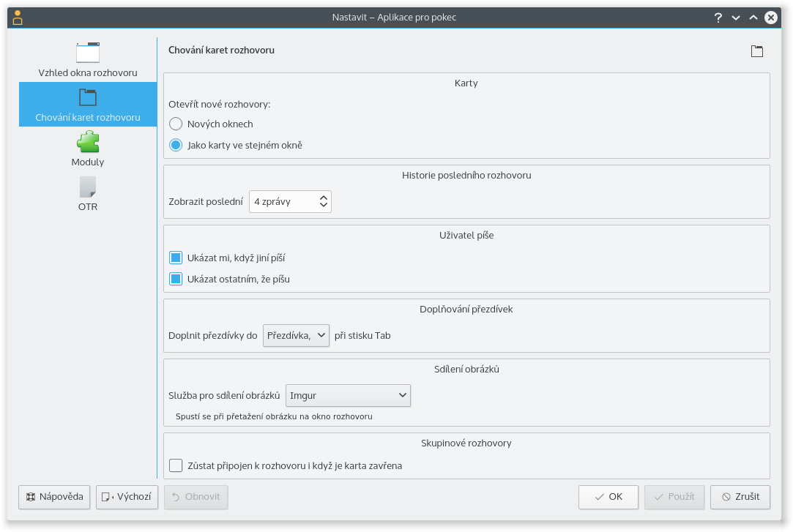Click the Nápověda help button
The image size is (793, 532).
54,497
